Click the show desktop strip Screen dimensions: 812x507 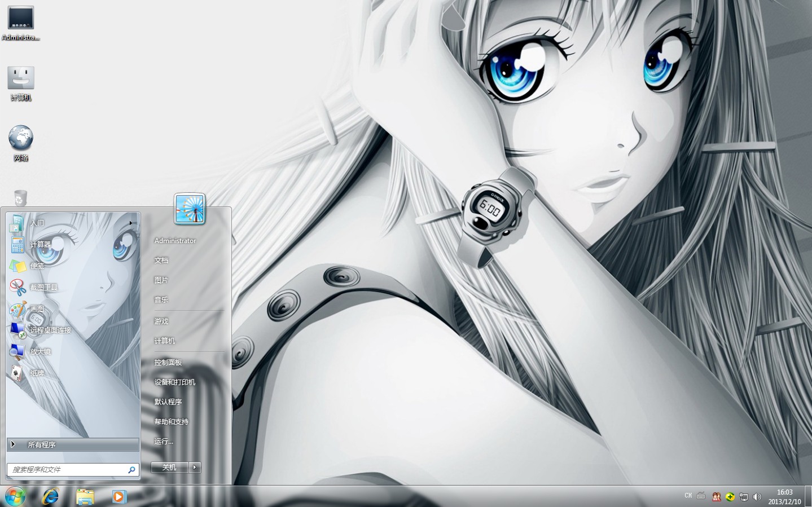808,496
